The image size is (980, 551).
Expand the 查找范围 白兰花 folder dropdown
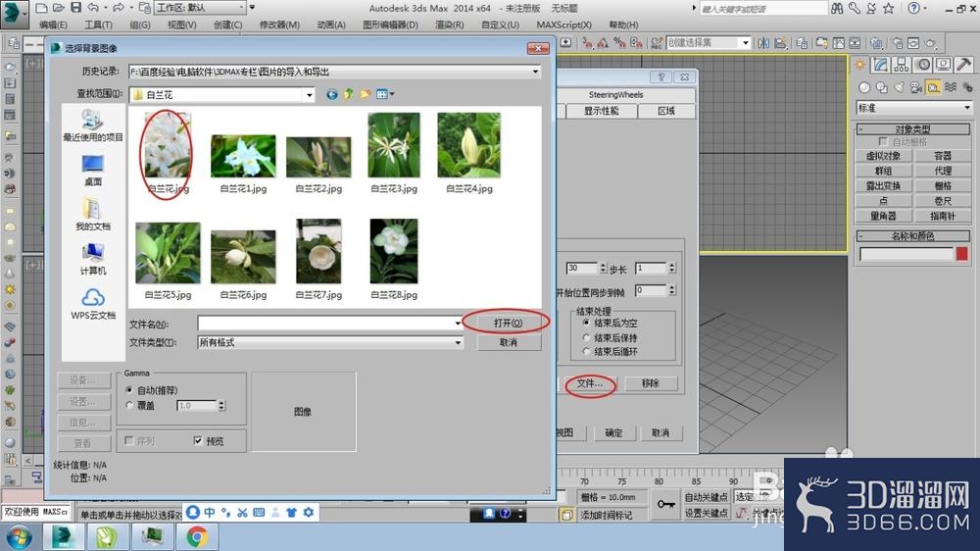pyautogui.click(x=310, y=95)
